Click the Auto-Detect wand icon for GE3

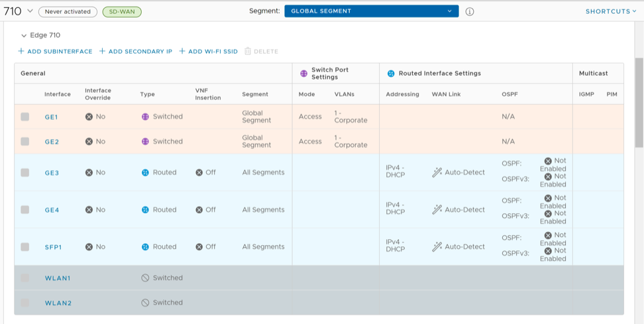pyautogui.click(x=437, y=172)
